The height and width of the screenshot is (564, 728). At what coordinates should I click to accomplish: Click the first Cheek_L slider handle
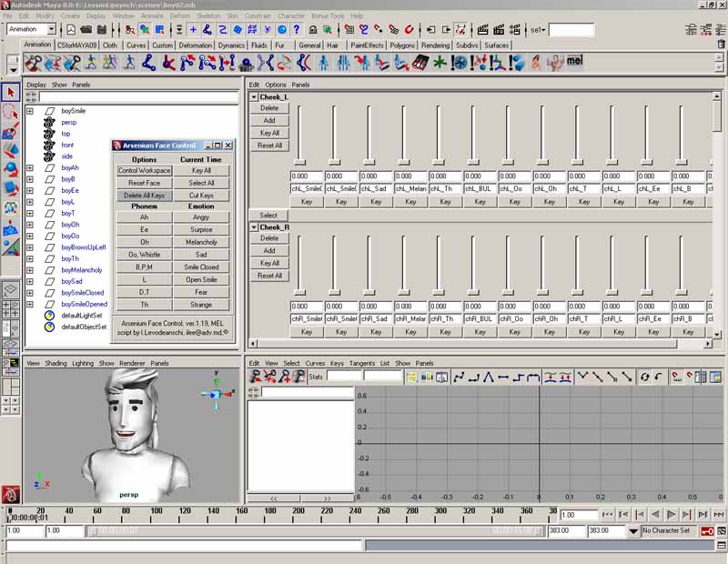pos(299,162)
